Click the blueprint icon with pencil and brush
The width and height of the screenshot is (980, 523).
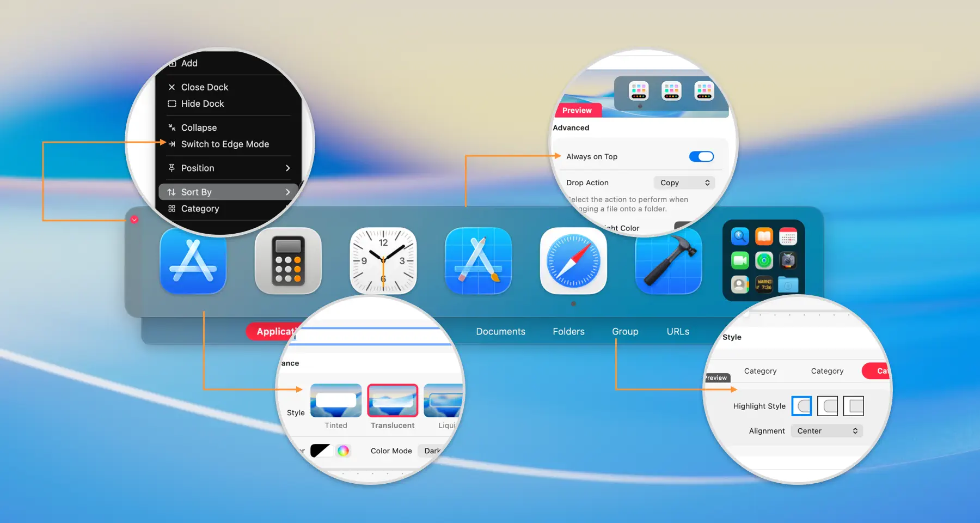tap(478, 261)
